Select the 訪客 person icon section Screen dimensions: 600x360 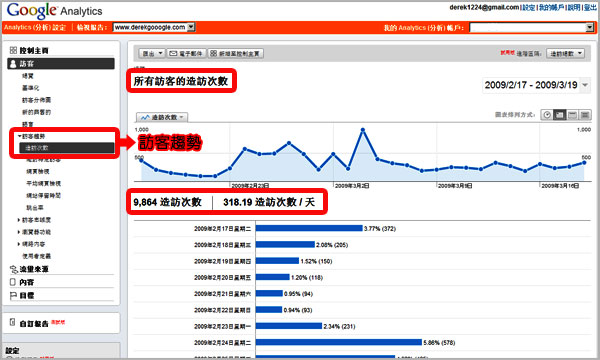tap(60, 64)
